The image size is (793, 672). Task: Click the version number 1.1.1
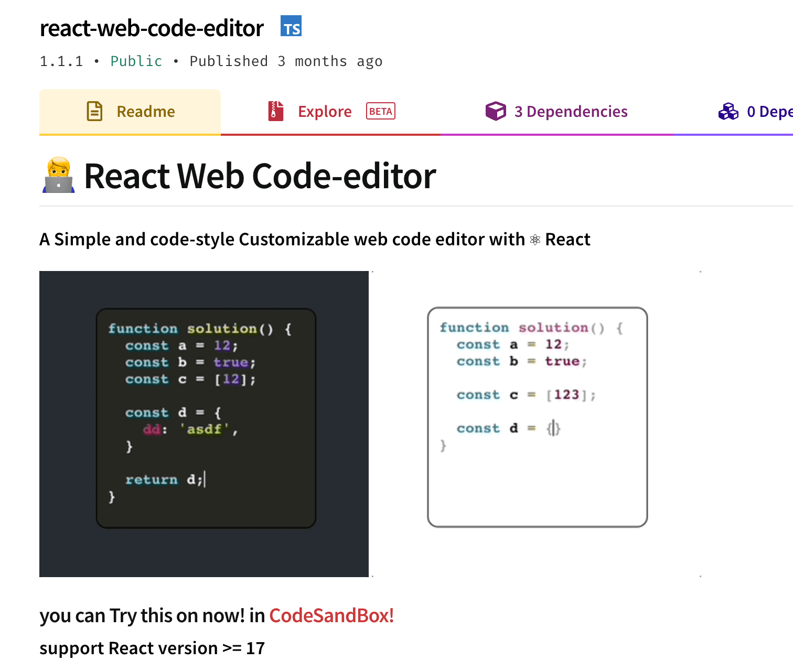61,61
